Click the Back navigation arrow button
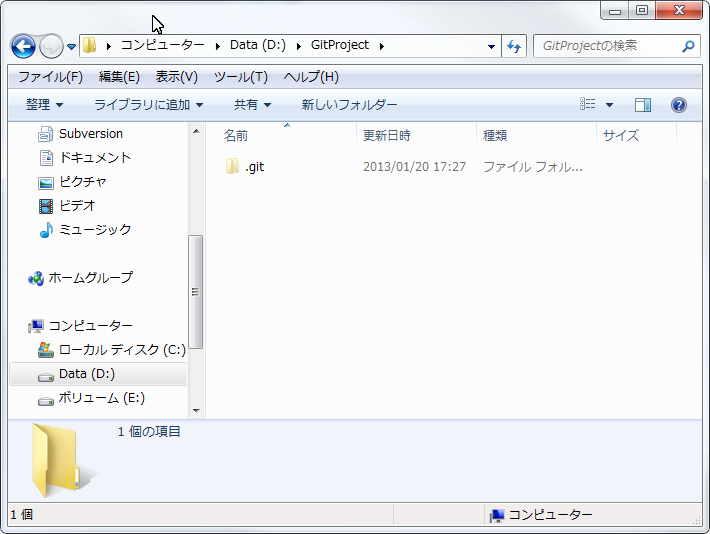 [x=23, y=46]
